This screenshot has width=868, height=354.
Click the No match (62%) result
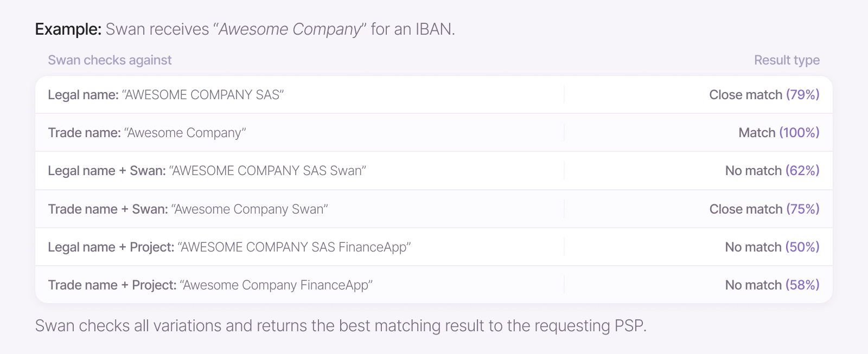(x=773, y=171)
